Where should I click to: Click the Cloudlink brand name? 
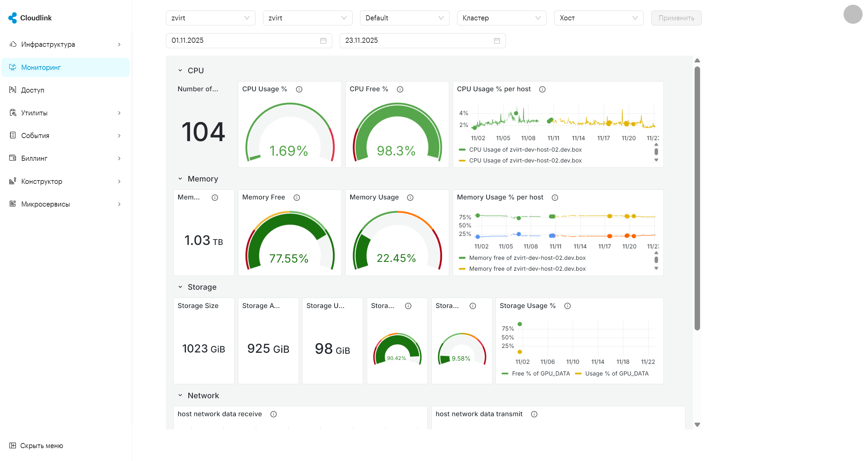pos(36,18)
